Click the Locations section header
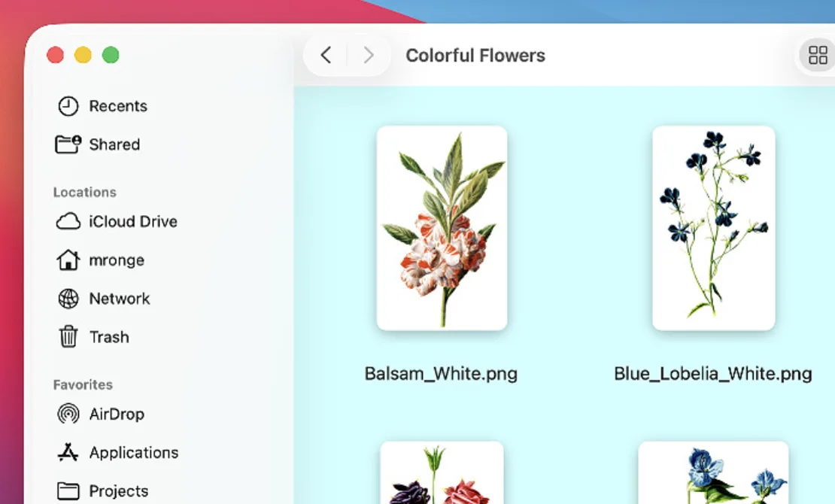The image size is (835, 504). coord(85,192)
